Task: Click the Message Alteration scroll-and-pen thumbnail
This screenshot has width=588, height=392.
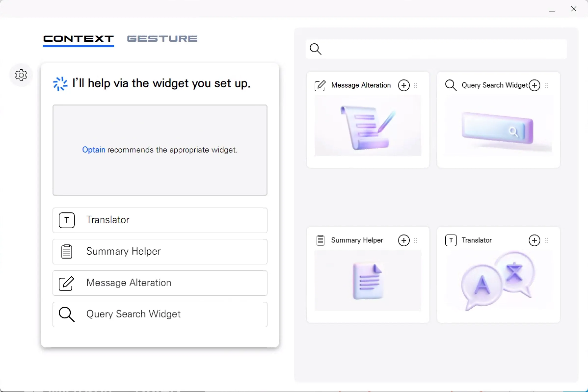Action: click(x=368, y=126)
